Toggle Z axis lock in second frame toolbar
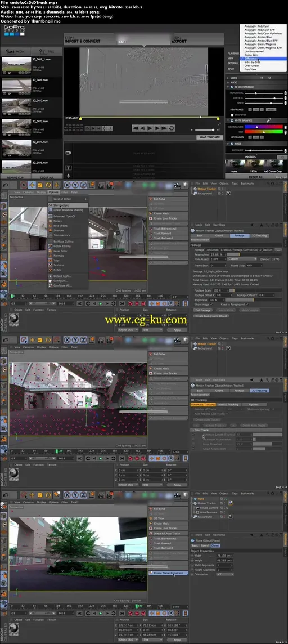Viewport: 288px width, 644px height. [x=83, y=185]
